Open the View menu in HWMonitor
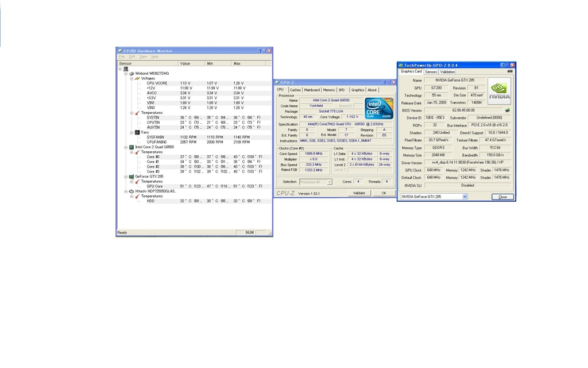This screenshot has height=368, width=588. [143, 57]
